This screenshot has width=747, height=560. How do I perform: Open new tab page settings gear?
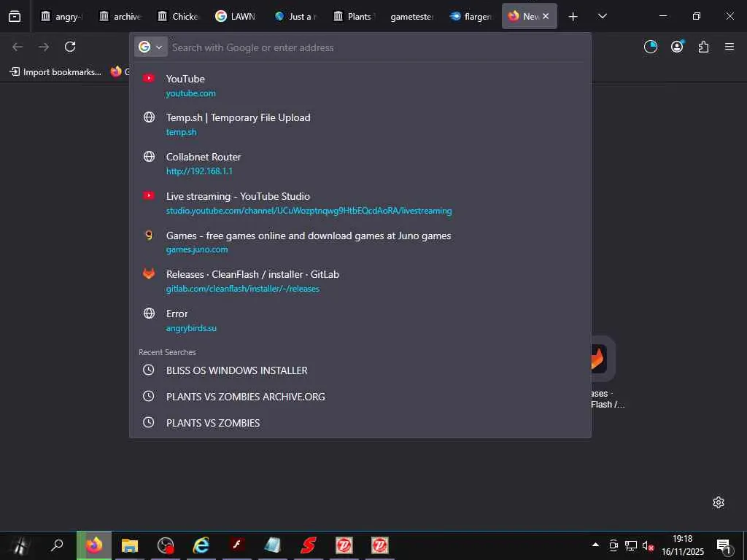(x=719, y=502)
